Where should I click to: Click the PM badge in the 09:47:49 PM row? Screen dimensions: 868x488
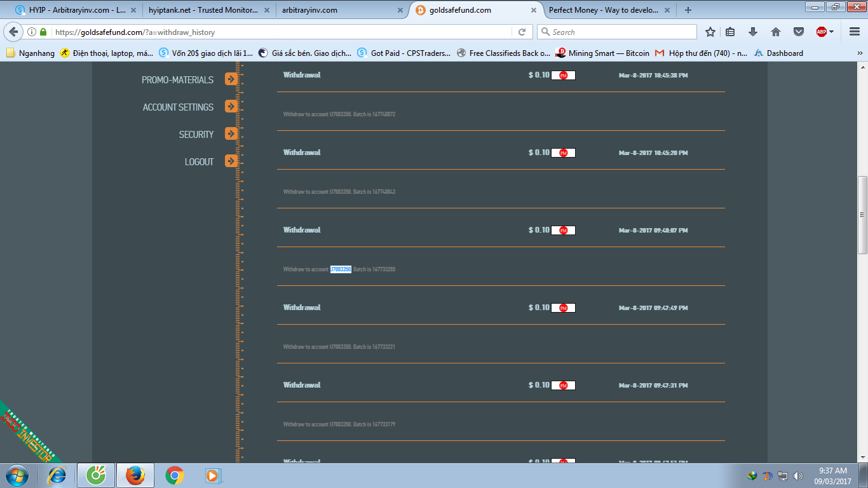pos(563,308)
